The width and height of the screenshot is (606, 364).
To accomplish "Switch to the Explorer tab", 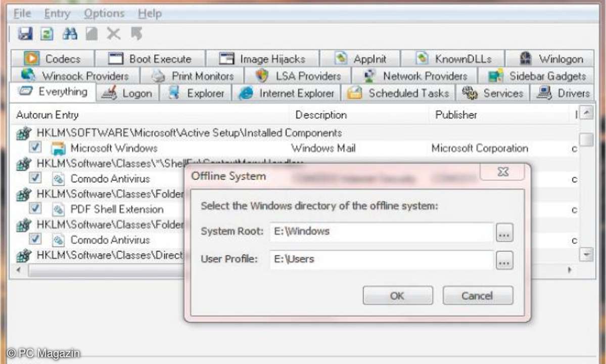I will [196, 93].
